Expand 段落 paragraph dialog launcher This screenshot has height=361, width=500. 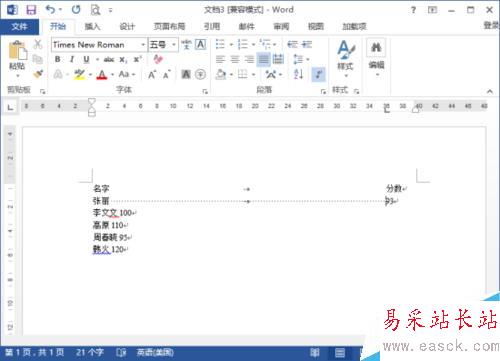(x=323, y=91)
